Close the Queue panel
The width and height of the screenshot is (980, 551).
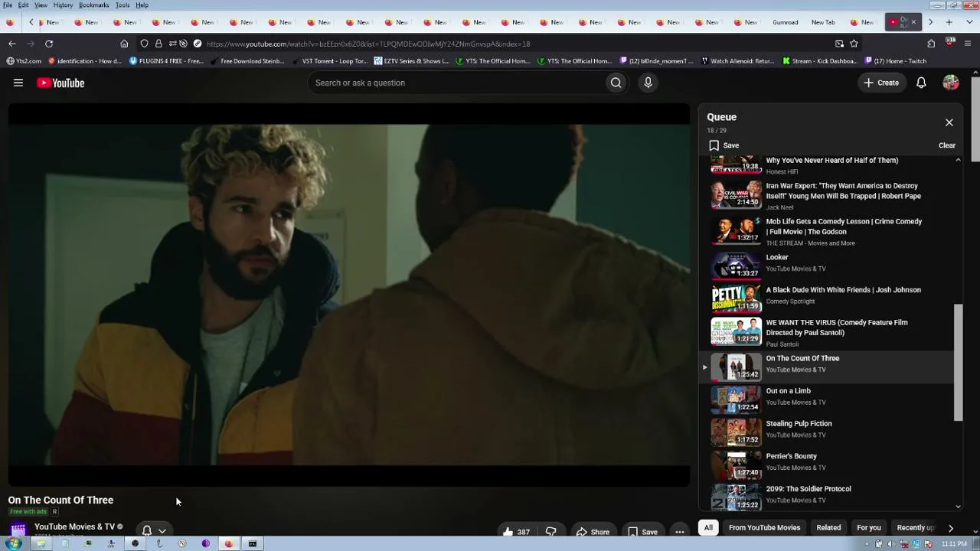949,122
